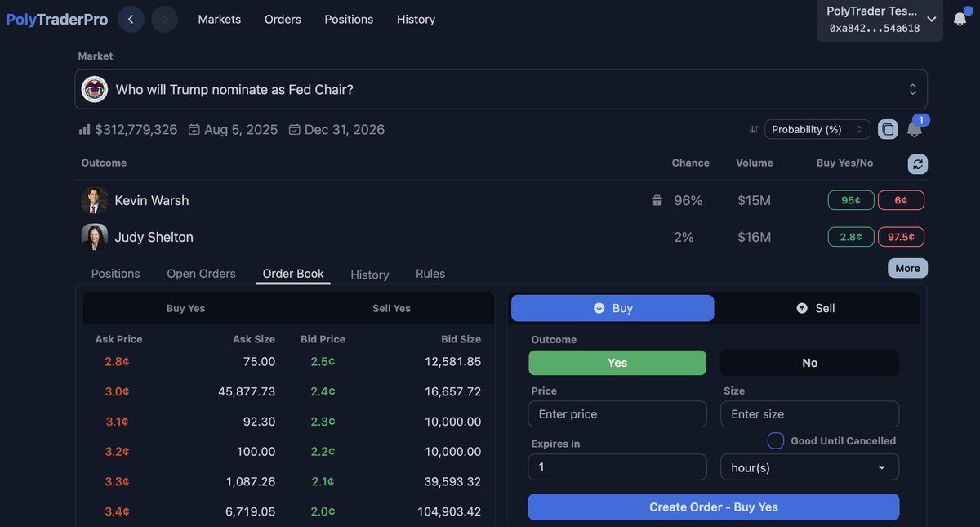Go forward with the right chevron button
980x527 pixels.
(164, 19)
